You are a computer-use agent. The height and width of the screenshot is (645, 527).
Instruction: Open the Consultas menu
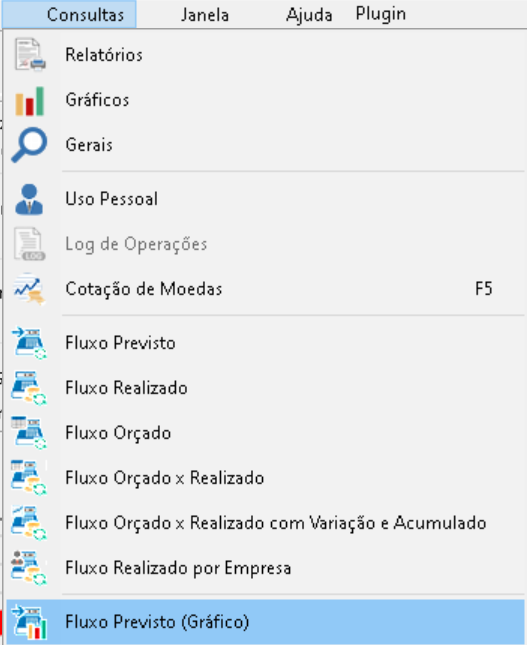click(85, 15)
